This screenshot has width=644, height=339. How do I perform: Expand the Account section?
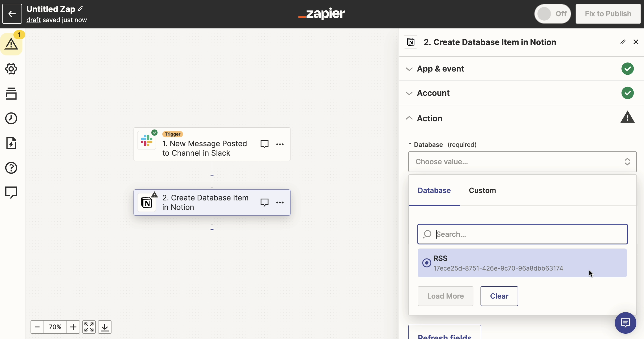point(433,93)
